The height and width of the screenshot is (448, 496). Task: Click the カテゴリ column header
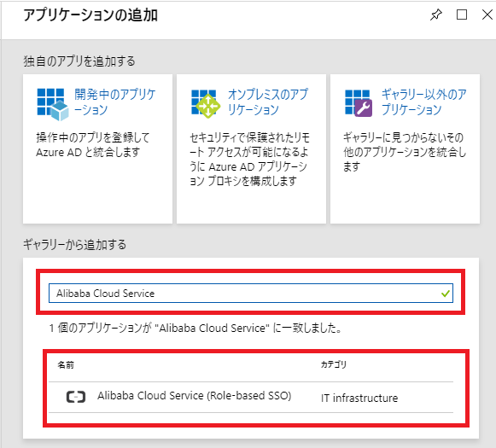click(334, 364)
